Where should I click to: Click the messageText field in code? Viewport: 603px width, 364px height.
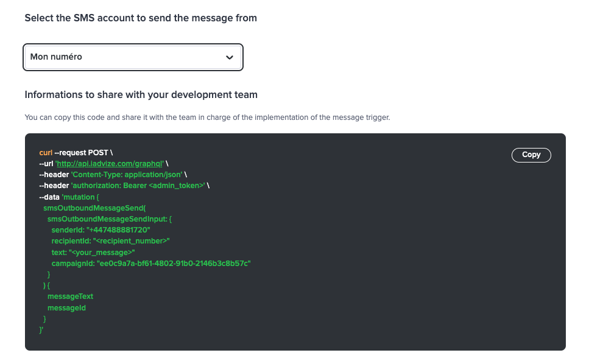click(71, 296)
